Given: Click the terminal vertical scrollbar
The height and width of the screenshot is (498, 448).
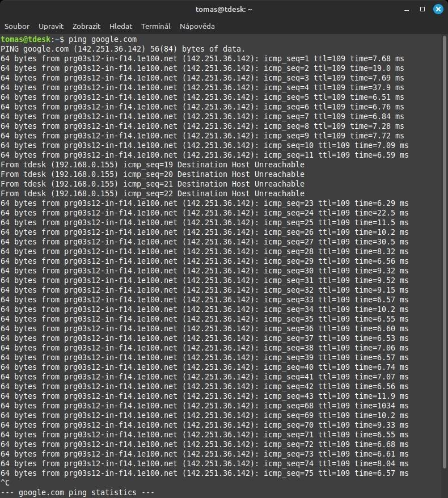Looking at the screenshot, I should 445,251.
